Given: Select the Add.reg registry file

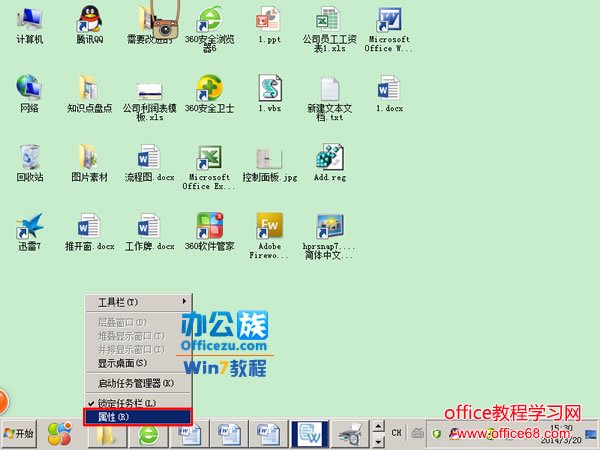Looking at the screenshot, I should coord(330,163).
